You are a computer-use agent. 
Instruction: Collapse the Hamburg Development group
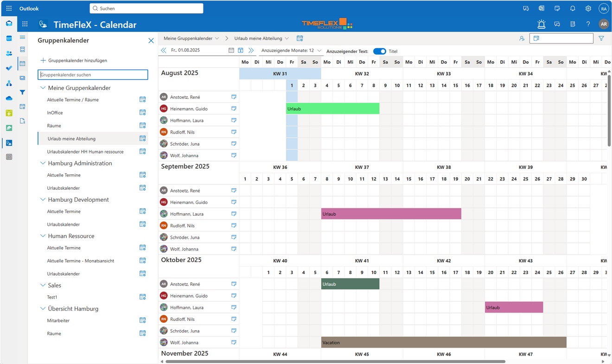click(43, 199)
